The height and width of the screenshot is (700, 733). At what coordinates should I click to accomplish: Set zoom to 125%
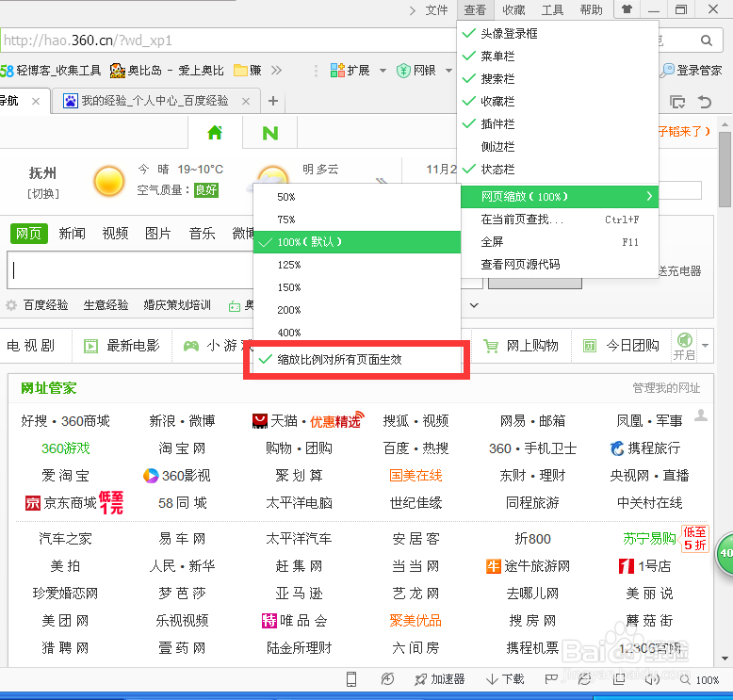click(x=357, y=265)
